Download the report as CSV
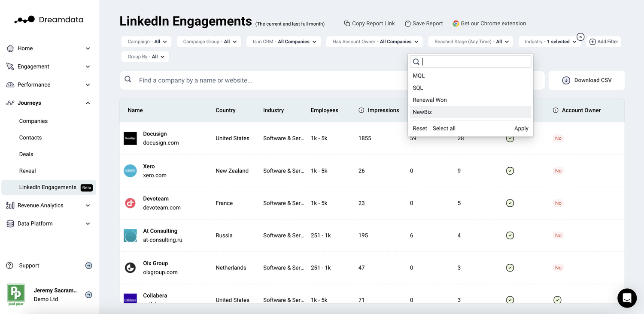This screenshot has height=314, width=644. tap(586, 80)
